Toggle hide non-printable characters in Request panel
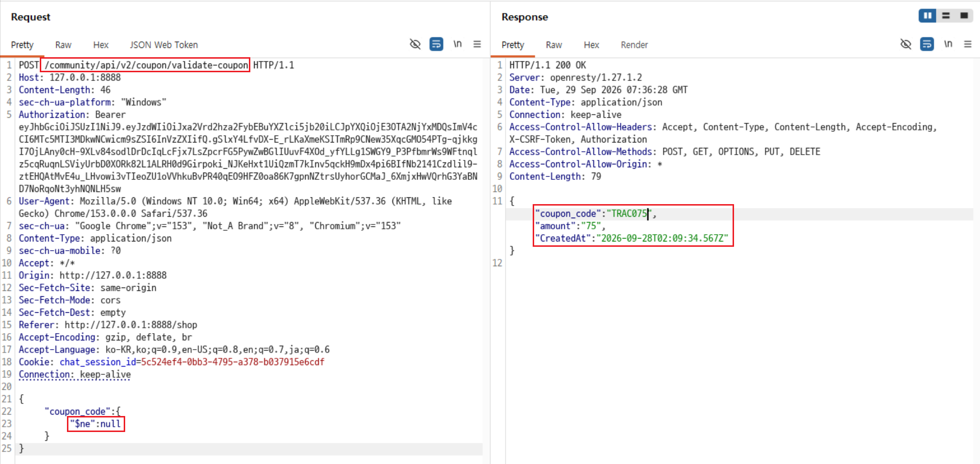Screen dimensions: 980x464 coord(415,44)
